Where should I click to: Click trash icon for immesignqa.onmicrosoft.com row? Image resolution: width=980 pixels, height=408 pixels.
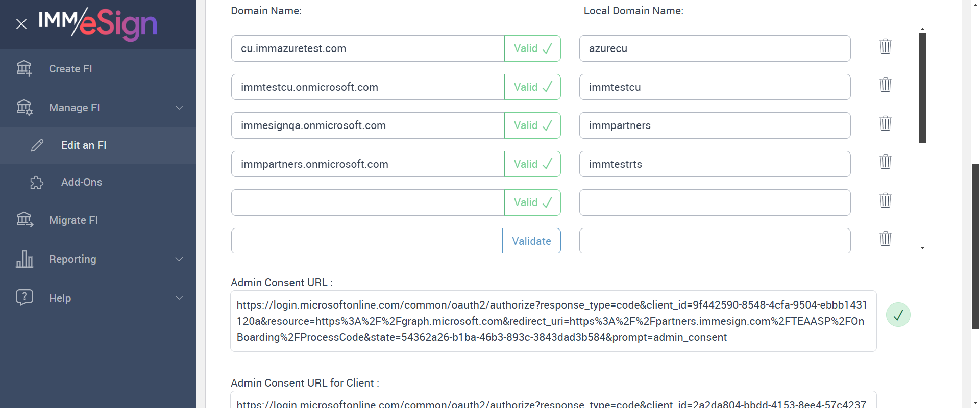click(885, 123)
